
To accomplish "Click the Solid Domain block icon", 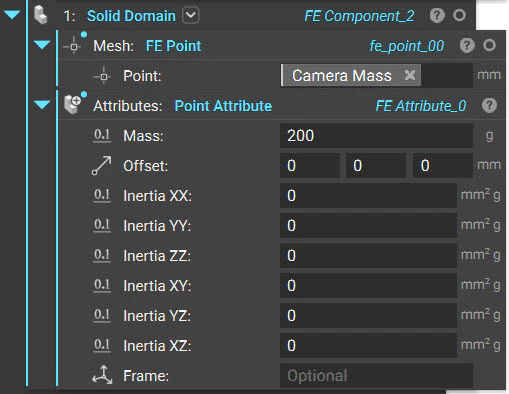I will [x=41, y=15].
